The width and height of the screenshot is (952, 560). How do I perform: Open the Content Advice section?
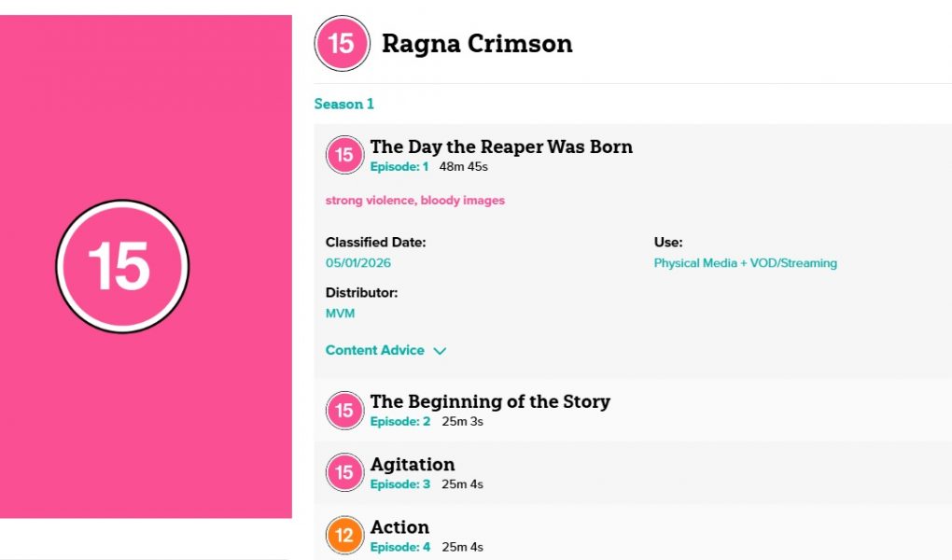375,351
